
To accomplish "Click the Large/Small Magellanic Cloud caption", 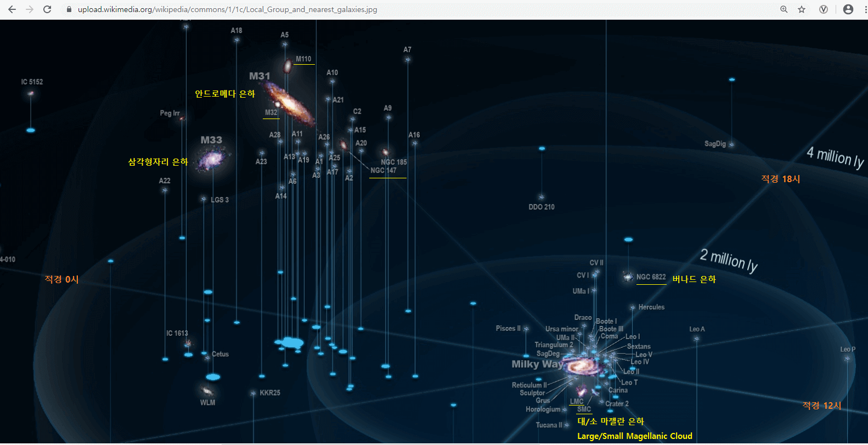I will pos(635,436).
